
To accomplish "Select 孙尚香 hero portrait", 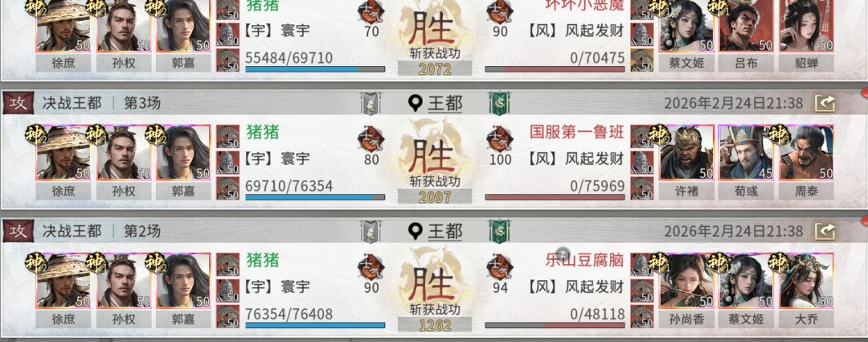I will point(686,281).
